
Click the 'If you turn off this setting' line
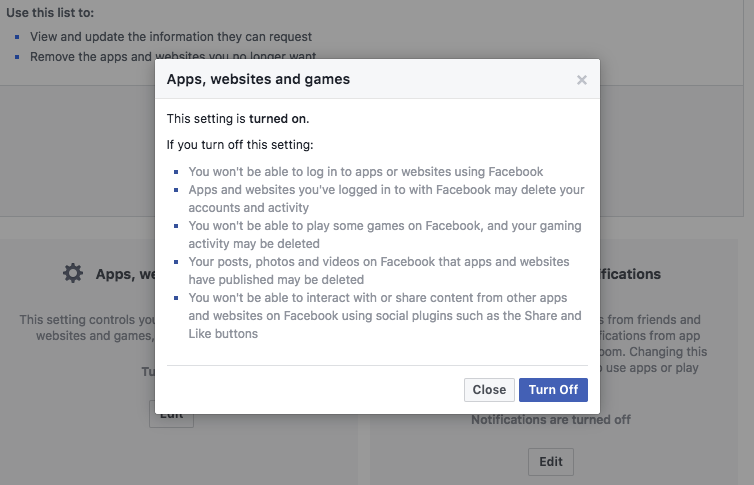tap(268, 145)
